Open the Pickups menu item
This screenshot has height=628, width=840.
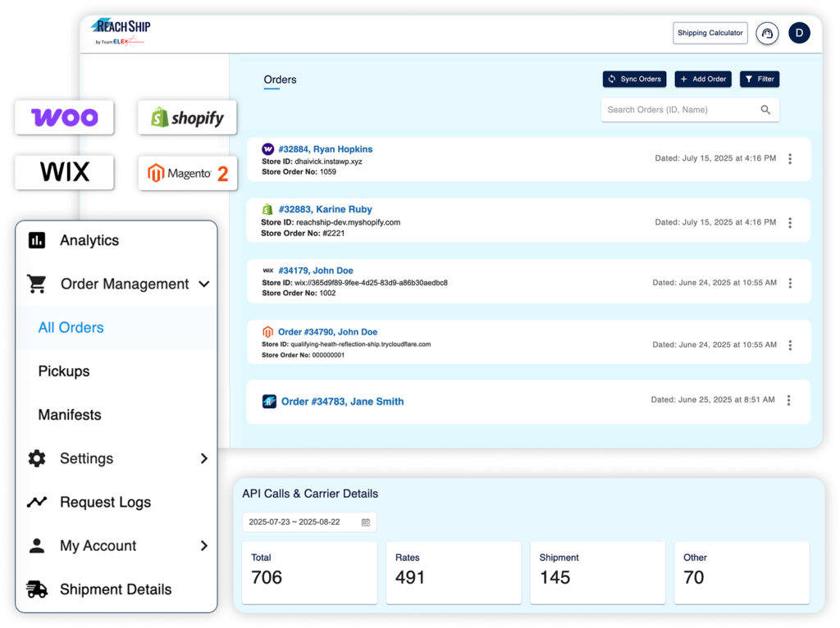click(64, 371)
